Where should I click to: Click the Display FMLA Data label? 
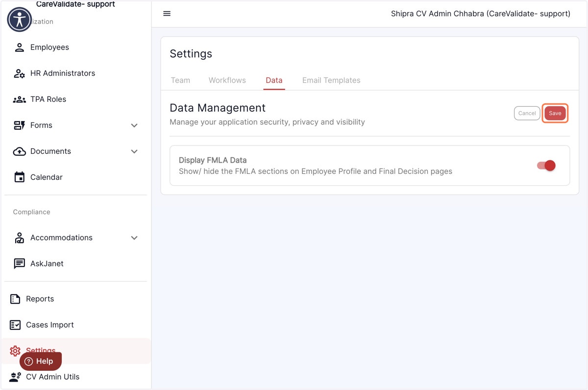tap(213, 160)
